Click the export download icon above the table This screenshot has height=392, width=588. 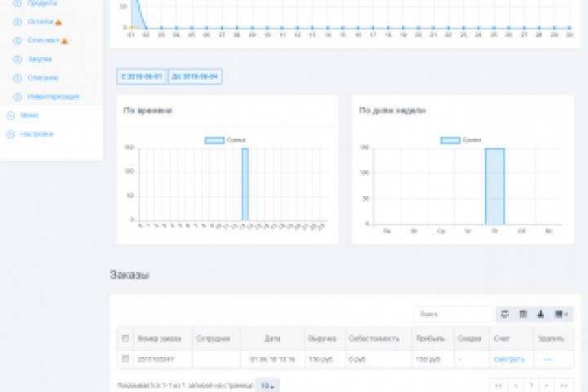point(541,314)
